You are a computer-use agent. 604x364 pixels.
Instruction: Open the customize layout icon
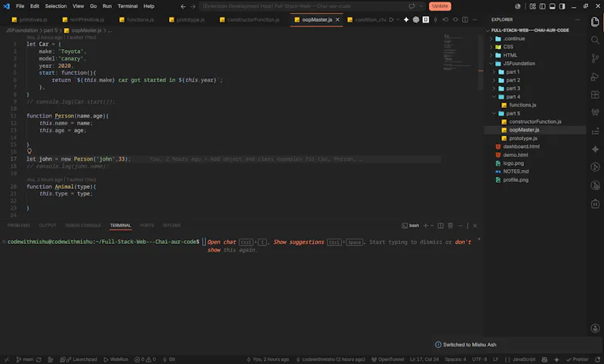click(x=533, y=6)
